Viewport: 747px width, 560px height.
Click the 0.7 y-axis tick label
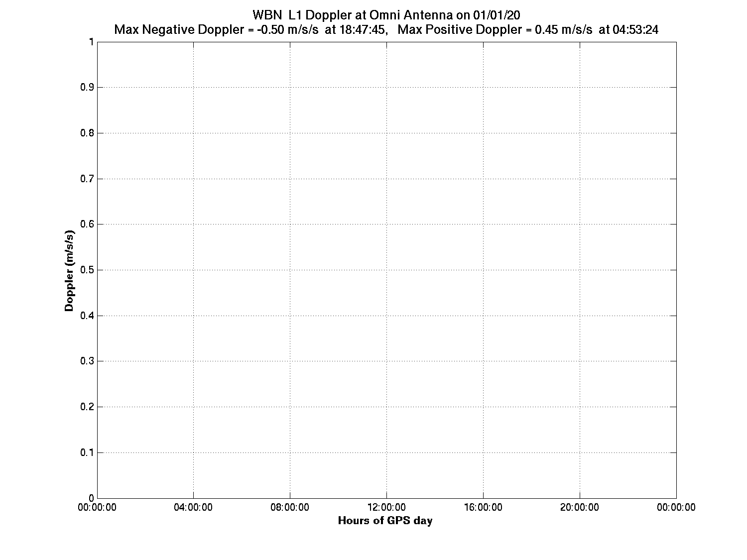tap(87, 179)
